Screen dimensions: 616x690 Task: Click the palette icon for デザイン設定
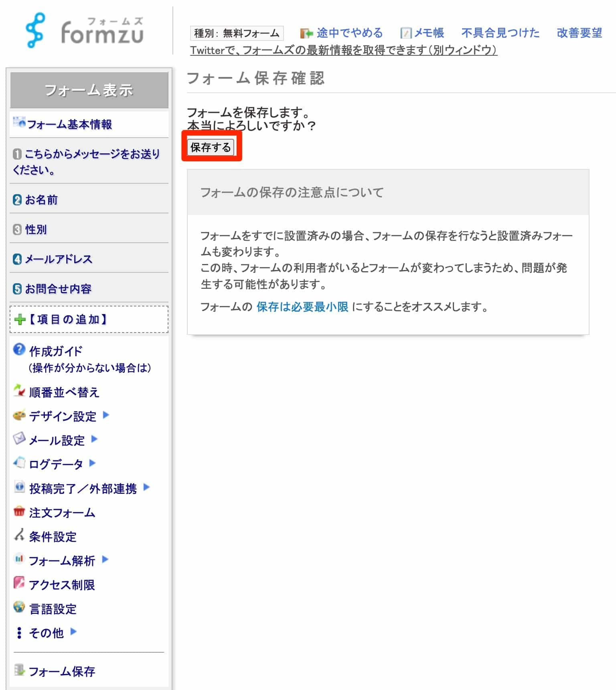pyautogui.click(x=19, y=415)
